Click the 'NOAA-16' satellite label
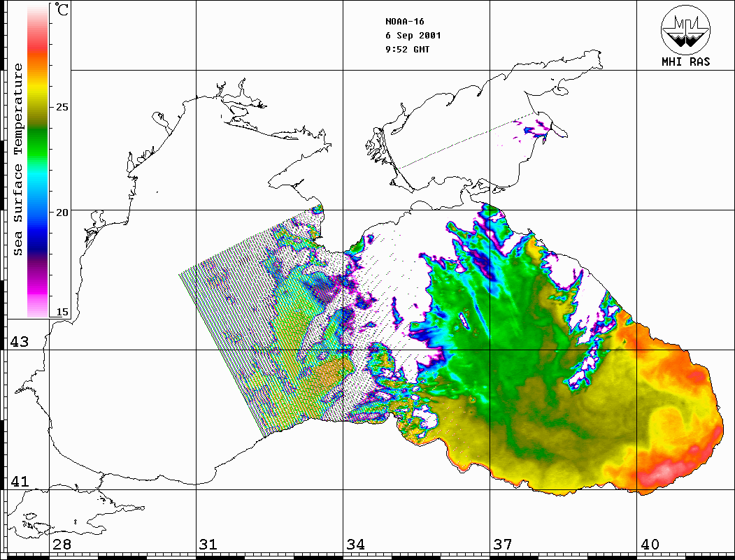The width and height of the screenshot is (735, 560). [x=404, y=22]
